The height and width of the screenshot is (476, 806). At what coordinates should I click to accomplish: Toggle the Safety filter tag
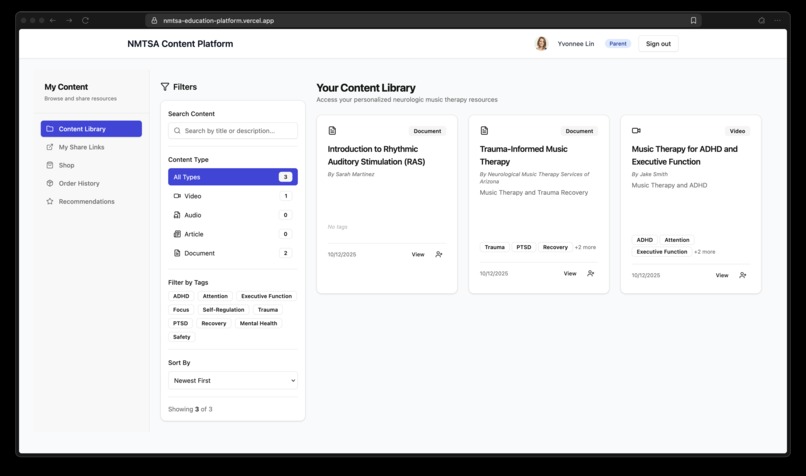pos(181,337)
